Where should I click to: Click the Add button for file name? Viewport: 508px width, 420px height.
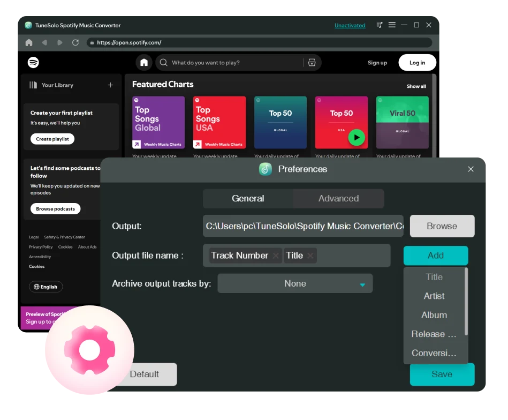[436, 256]
